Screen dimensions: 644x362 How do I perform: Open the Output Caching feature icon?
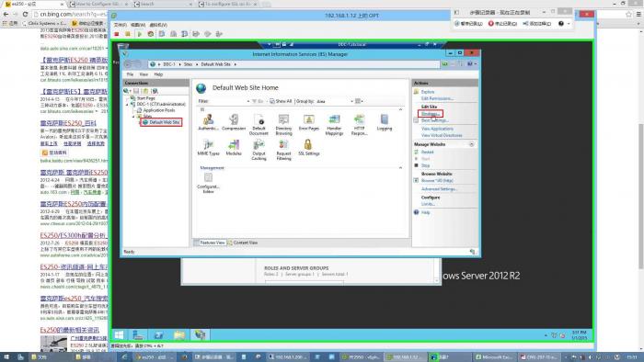point(259,150)
